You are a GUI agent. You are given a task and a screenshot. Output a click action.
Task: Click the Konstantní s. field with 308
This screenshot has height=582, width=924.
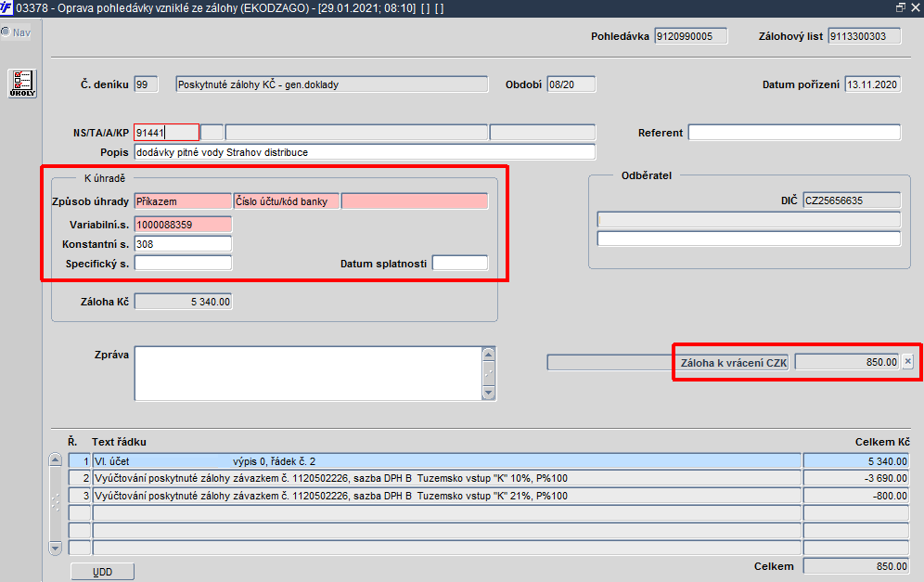click(183, 244)
